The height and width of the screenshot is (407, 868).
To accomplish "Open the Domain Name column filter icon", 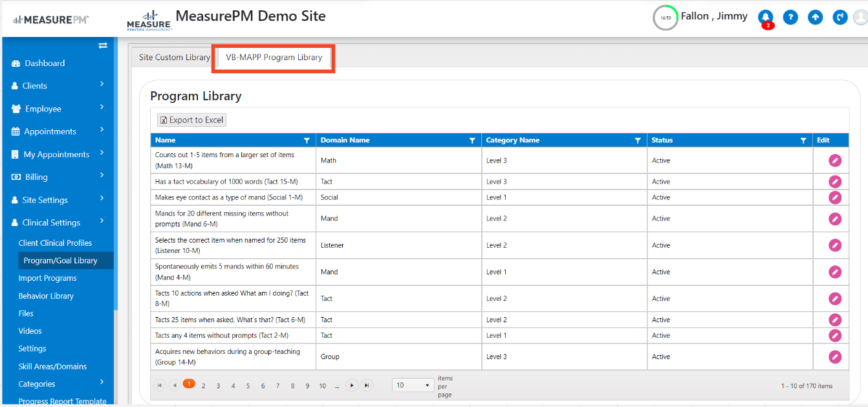I will (472, 140).
